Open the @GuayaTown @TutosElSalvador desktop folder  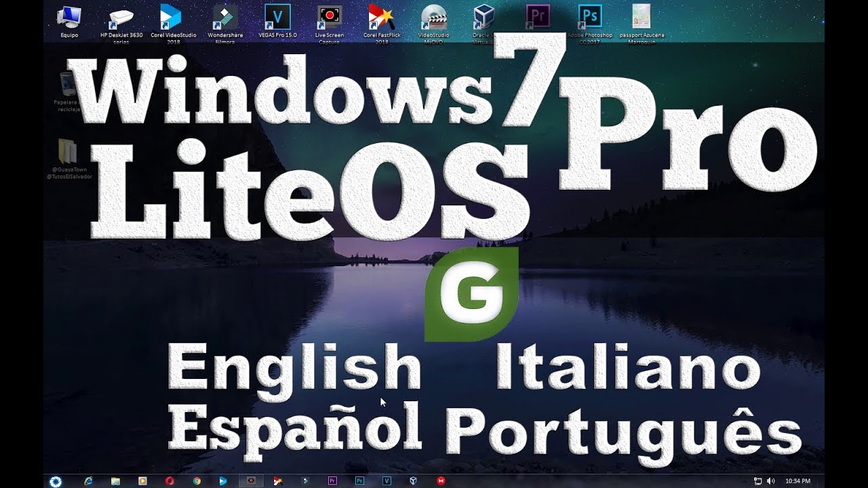(x=68, y=159)
